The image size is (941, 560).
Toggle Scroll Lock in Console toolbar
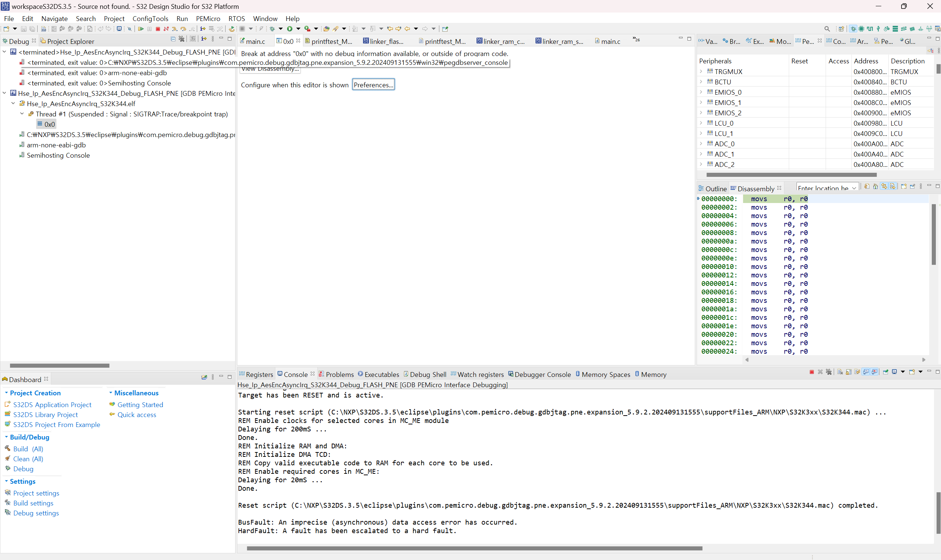coord(848,372)
